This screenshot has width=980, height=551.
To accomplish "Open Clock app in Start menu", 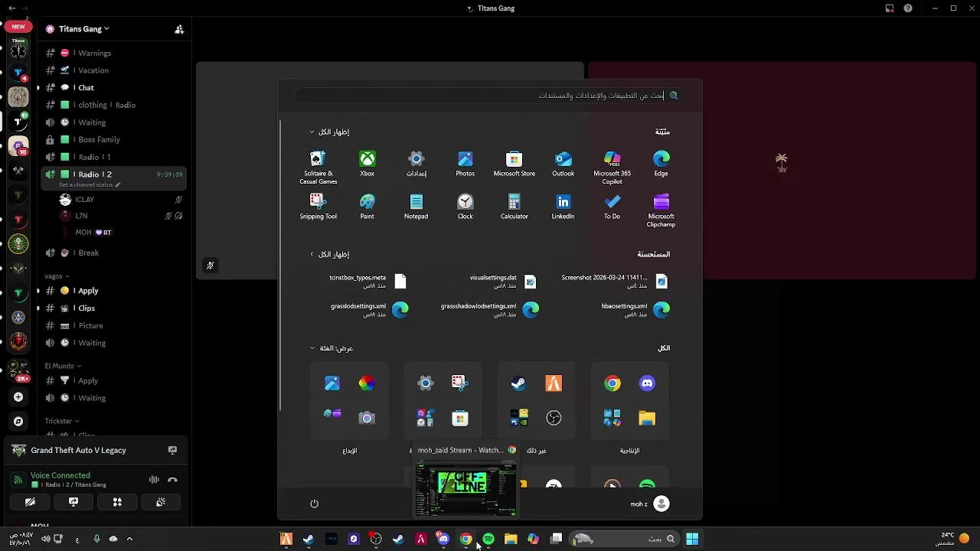I will point(465,207).
